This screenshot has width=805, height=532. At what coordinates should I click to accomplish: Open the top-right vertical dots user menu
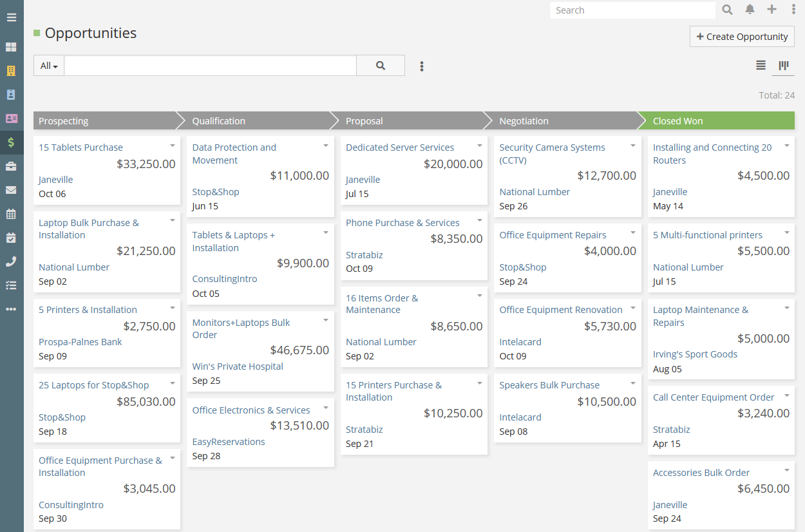(x=793, y=10)
